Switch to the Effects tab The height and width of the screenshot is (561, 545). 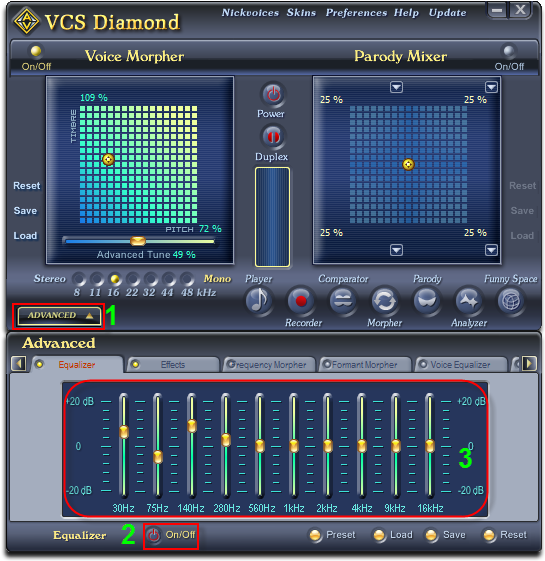coord(173,365)
